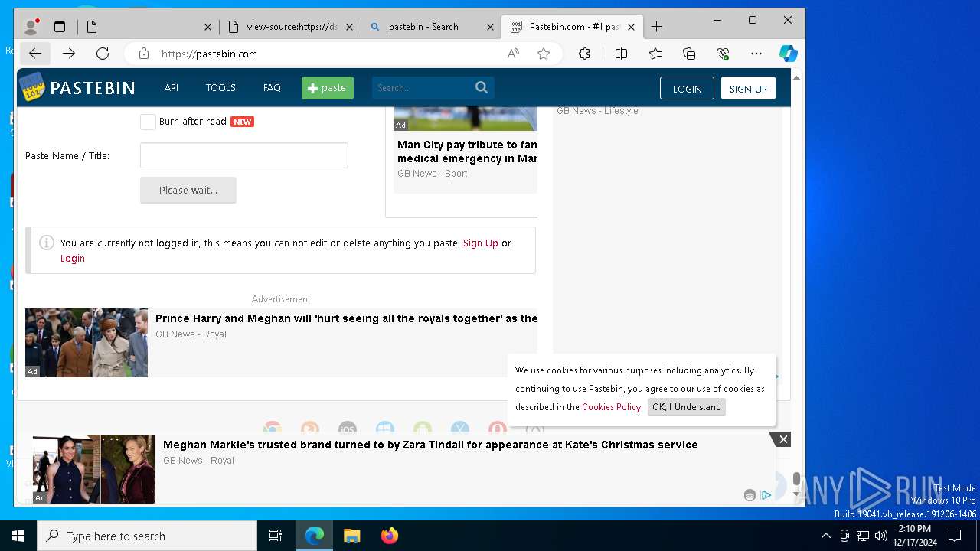Launch Firefox from taskbar
This screenshot has height=551, width=980.
390,536
